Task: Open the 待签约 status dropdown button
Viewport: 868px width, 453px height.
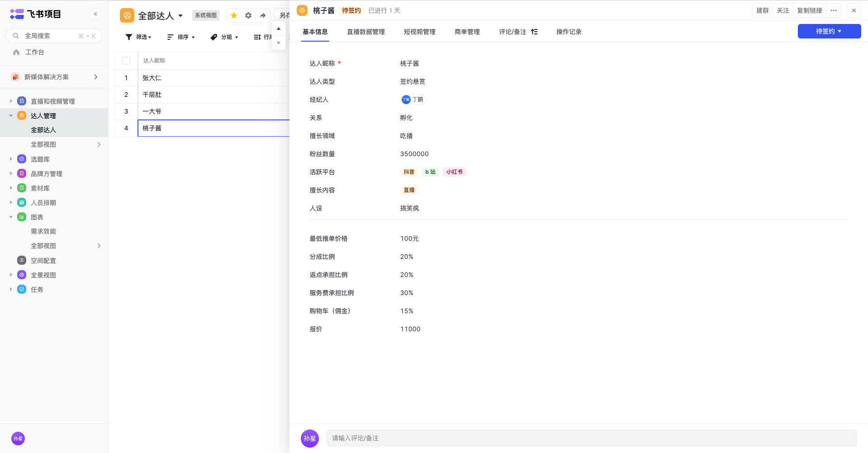Action: (x=829, y=31)
